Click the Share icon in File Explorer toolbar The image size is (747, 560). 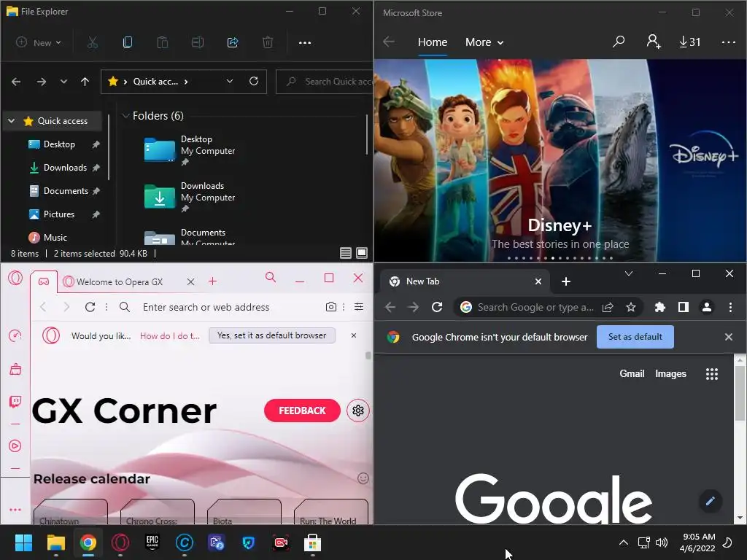pos(233,42)
